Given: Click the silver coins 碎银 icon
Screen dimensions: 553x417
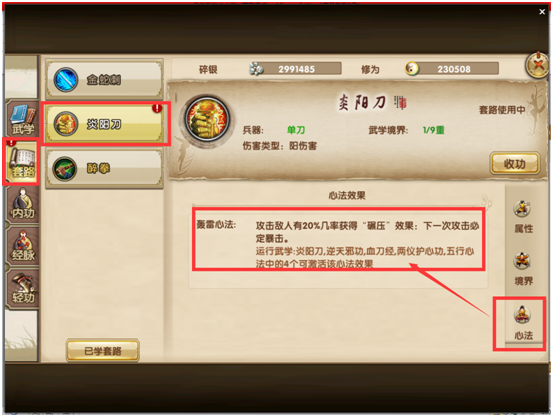Looking at the screenshot, I should coord(256,69).
